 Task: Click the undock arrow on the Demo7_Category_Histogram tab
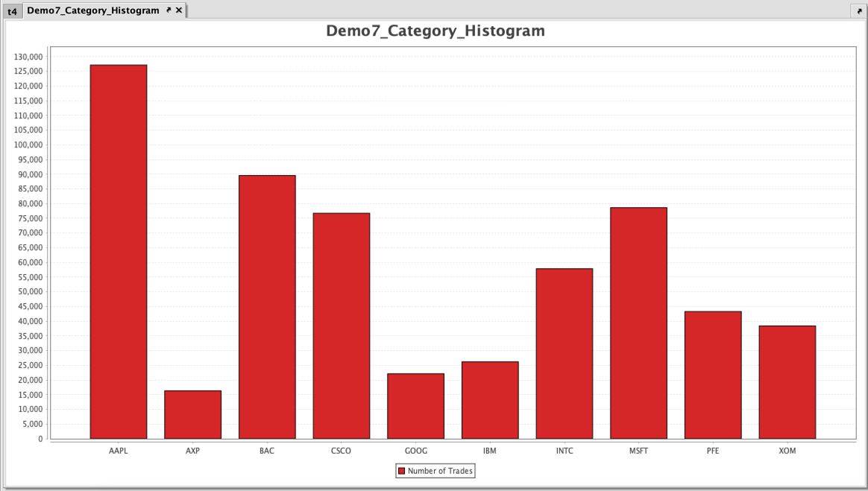coord(169,10)
